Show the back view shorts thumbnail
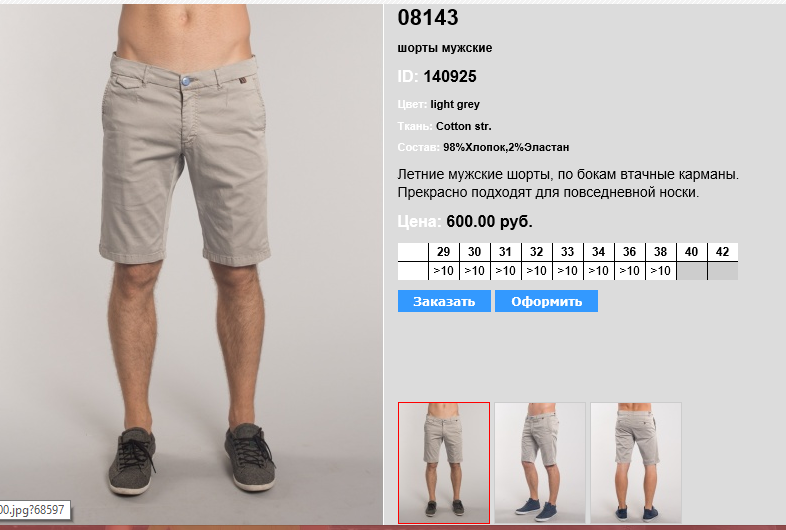Screen dimensions: 786x530 click(636, 463)
